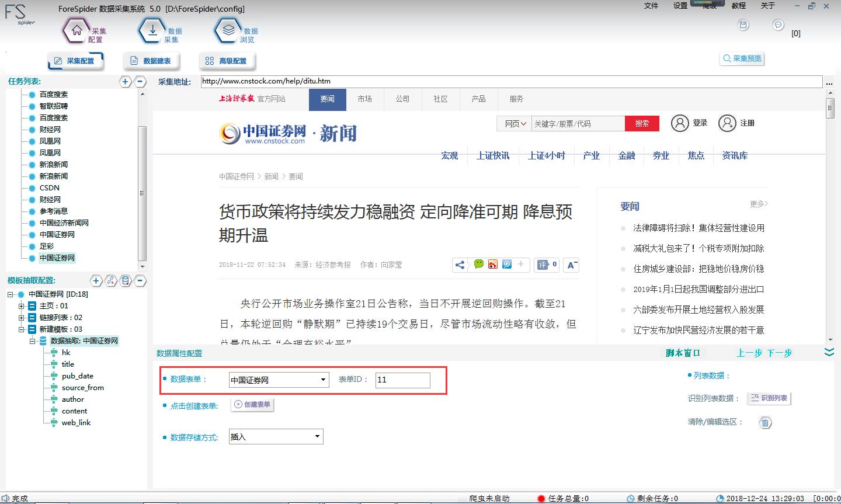This screenshot has width=841, height=504.
Task: Expand the 主页:01 tree node
Action: (x=22, y=305)
